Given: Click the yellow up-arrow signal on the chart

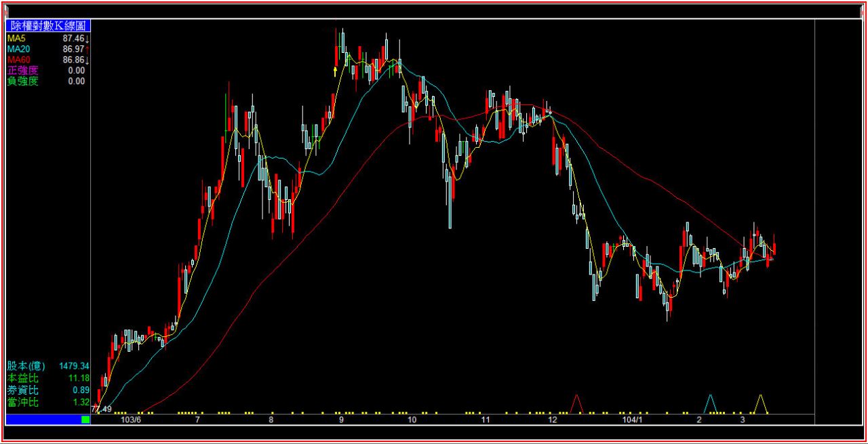Looking at the screenshot, I should 335,70.
